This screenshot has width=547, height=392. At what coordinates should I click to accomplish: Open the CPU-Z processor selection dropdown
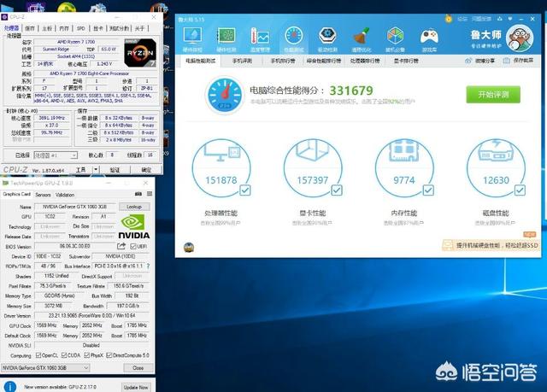(x=56, y=155)
